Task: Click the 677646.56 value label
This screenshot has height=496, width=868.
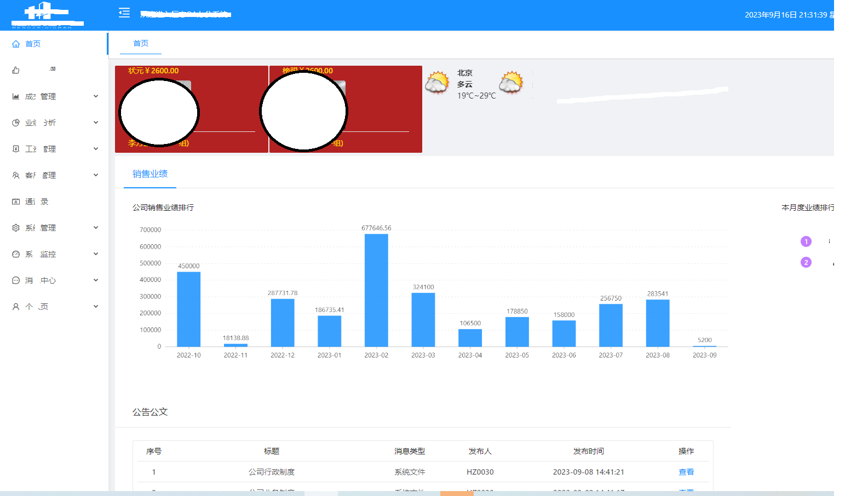Action: click(376, 228)
